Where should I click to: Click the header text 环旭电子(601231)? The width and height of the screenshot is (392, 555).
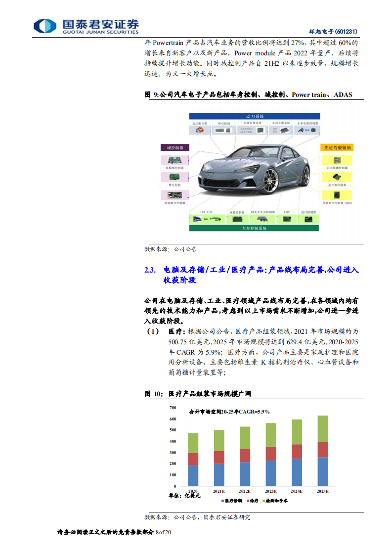(333, 32)
